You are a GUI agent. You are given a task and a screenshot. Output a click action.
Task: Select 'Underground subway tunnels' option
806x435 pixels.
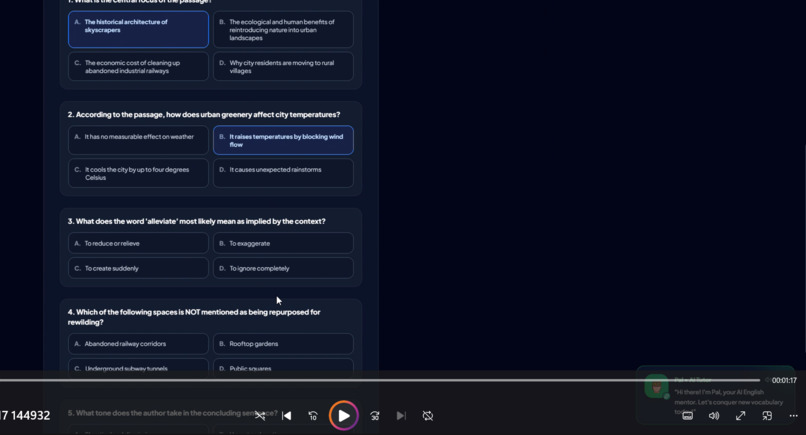point(138,368)
